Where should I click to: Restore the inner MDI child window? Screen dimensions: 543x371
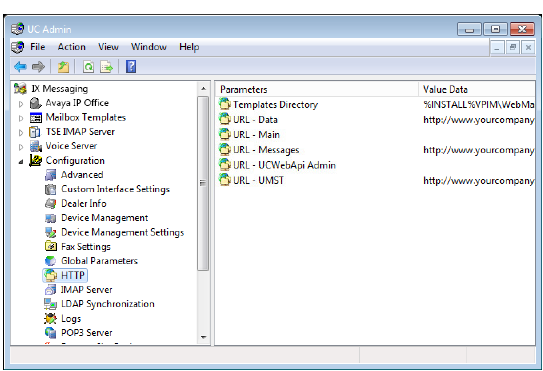point(513,47)
